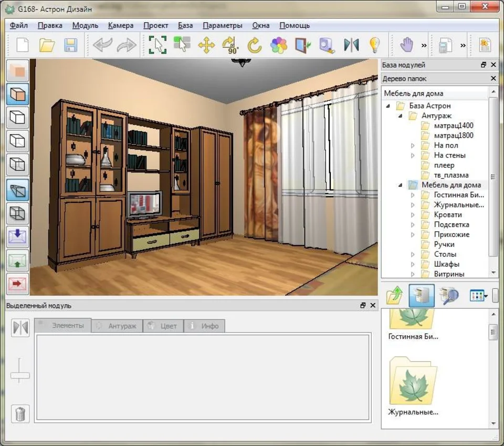Viewport: 504px width, 446px height.
Task: Expand the Шкафы folder
Action: click(x=413, y=264)
